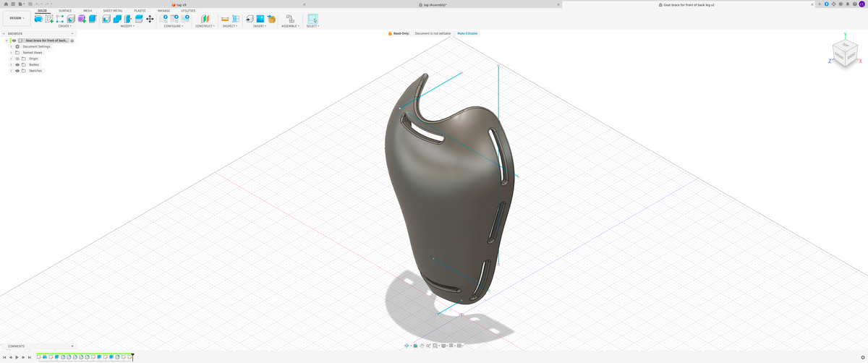Click the Redo arrow

coord(47,4)
